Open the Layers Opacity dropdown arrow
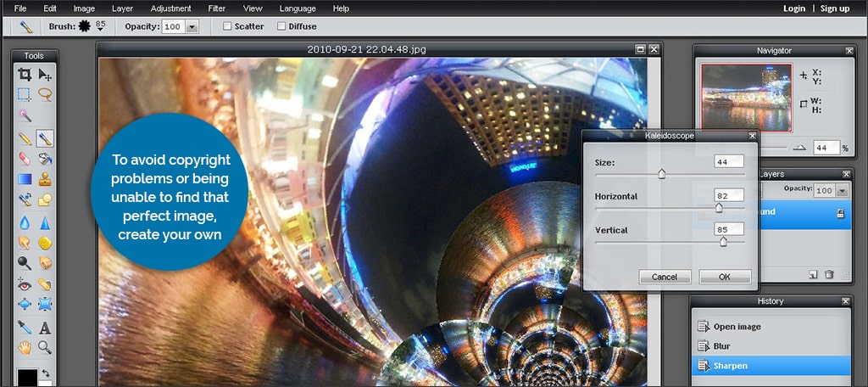This screenshot has height=387, width=868. coord(842,191)
